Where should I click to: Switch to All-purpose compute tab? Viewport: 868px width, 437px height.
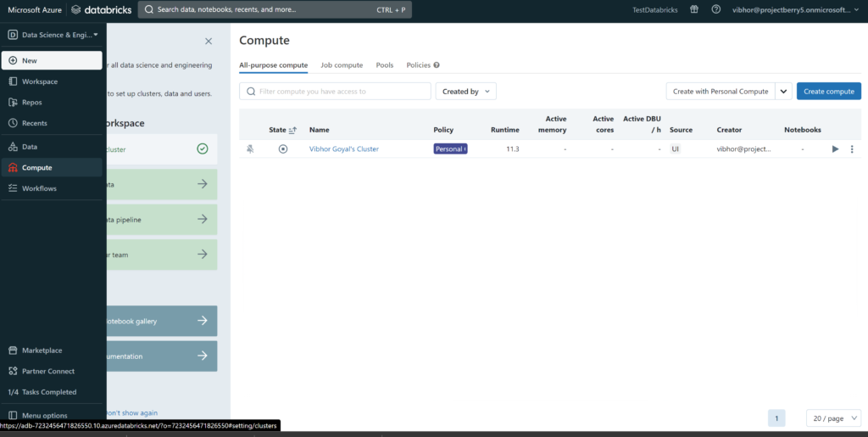(x=274, y=65)
